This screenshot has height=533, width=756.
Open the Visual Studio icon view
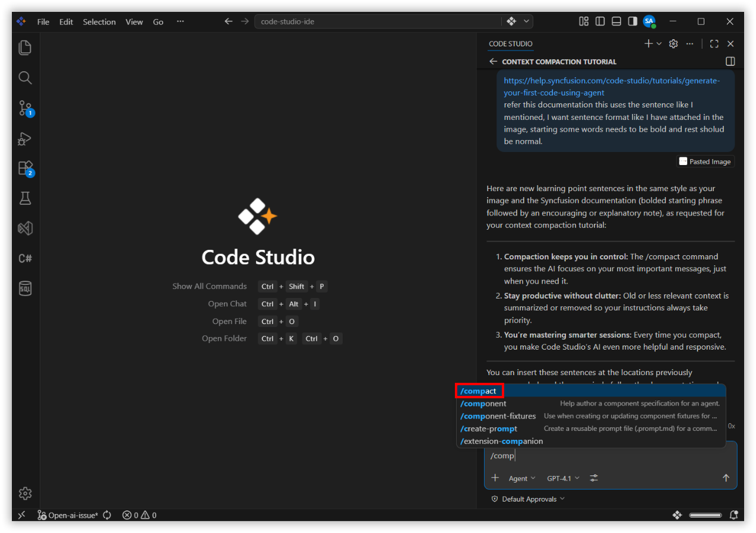[x=25, y=229]
